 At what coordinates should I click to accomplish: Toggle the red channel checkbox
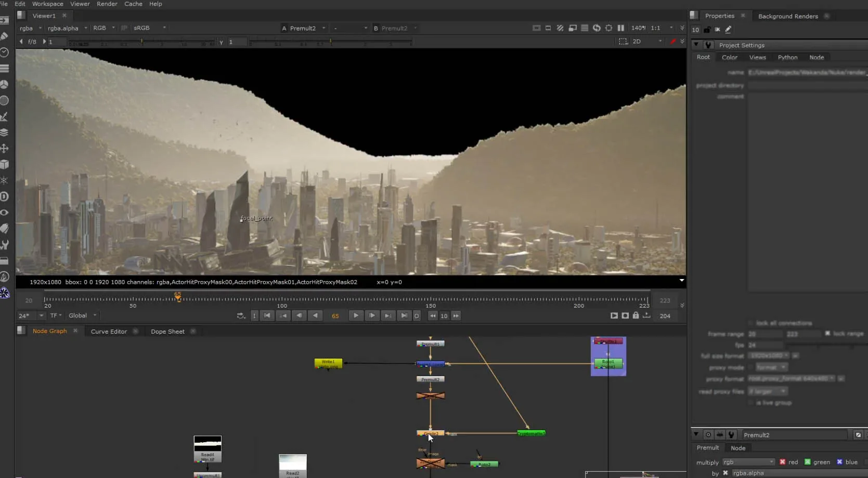click(x=782, y=462)
